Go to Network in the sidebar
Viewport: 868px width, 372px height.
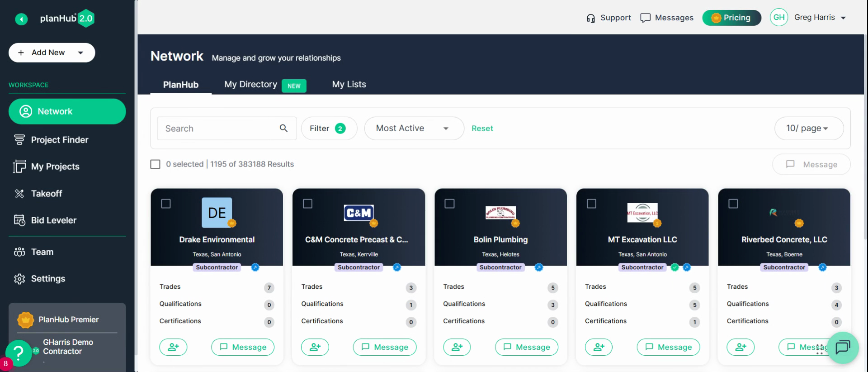click(x=67, y=111)
